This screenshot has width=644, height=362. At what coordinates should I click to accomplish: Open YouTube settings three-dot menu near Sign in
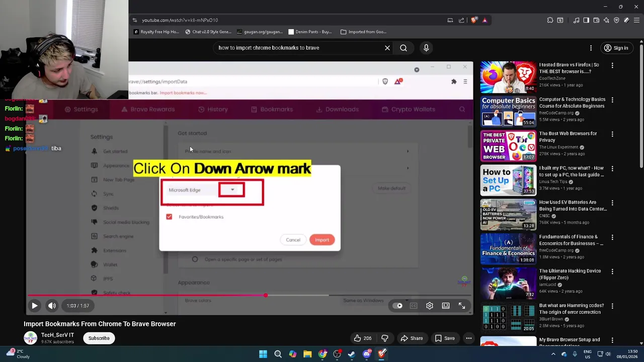pos(591,48)
